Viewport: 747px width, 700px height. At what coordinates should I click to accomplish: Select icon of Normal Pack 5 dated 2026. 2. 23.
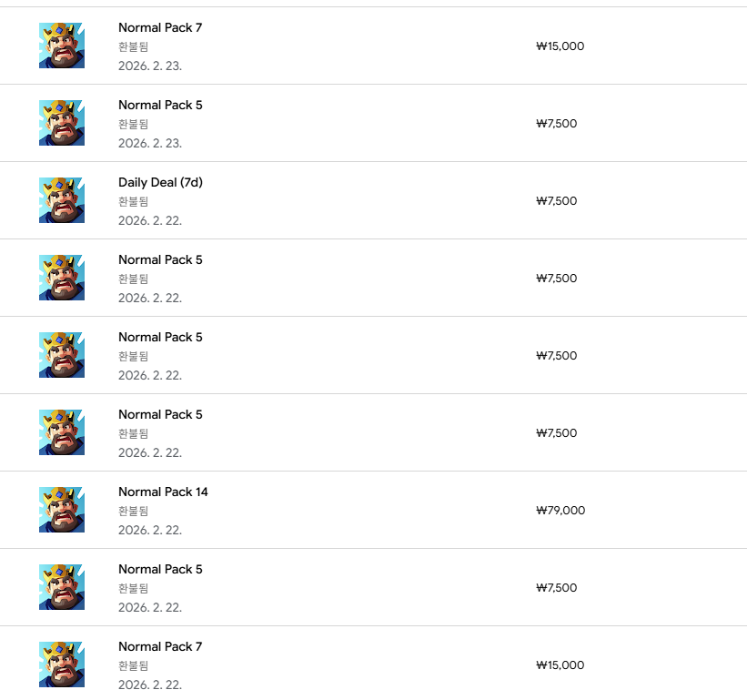pos(62,123)
